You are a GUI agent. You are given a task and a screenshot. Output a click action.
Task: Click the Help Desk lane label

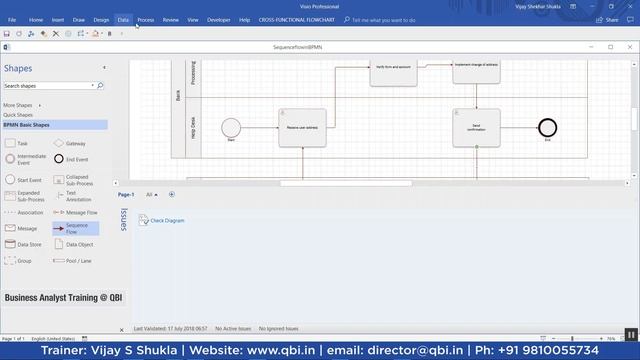[x=193, y=128]
